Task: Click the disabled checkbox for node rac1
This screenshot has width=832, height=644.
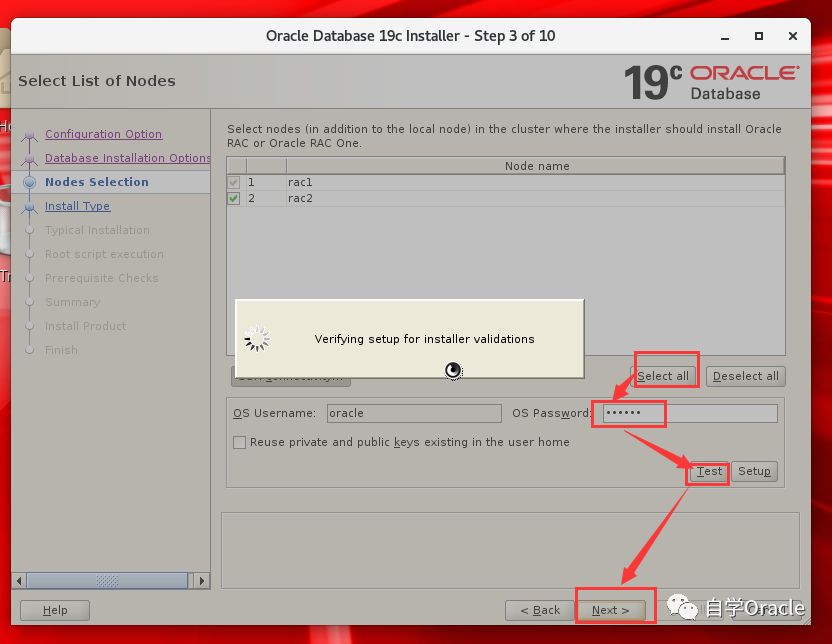Action: (233, 182)
